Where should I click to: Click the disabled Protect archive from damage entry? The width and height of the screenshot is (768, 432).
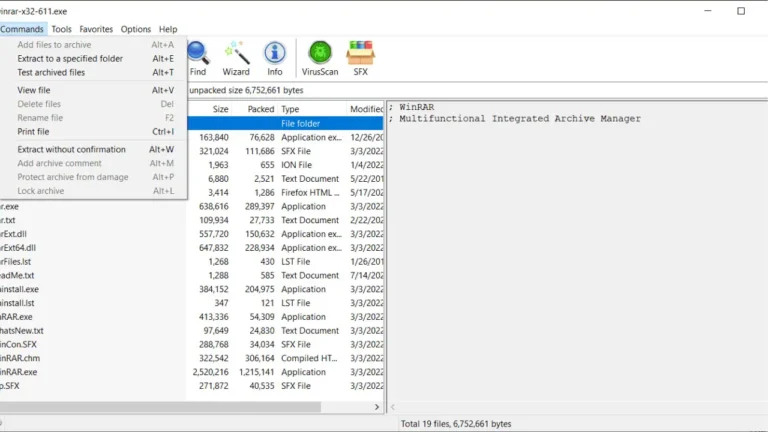pyautogui.click(x=94, y=177)
